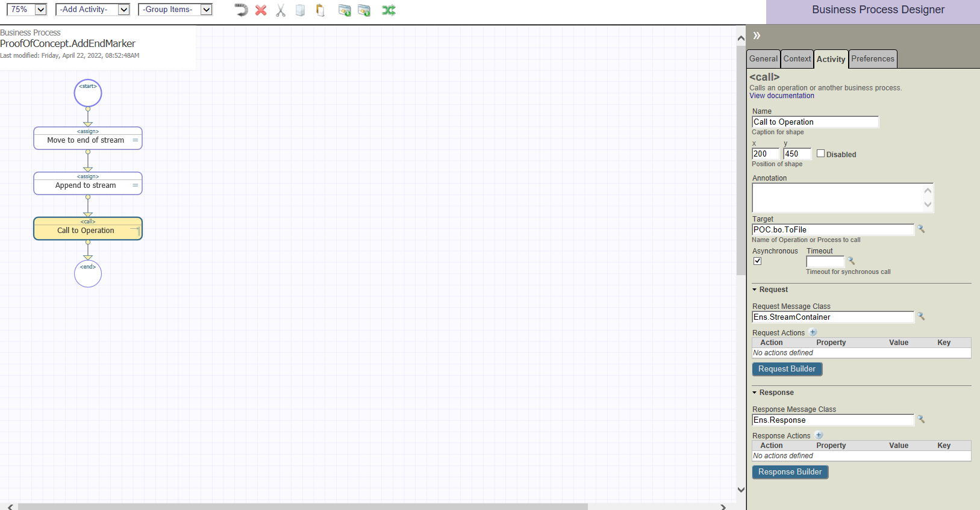The width and height of the screenshot is (980, 510).
Task: Click the x position field
Action: [766, 154]
